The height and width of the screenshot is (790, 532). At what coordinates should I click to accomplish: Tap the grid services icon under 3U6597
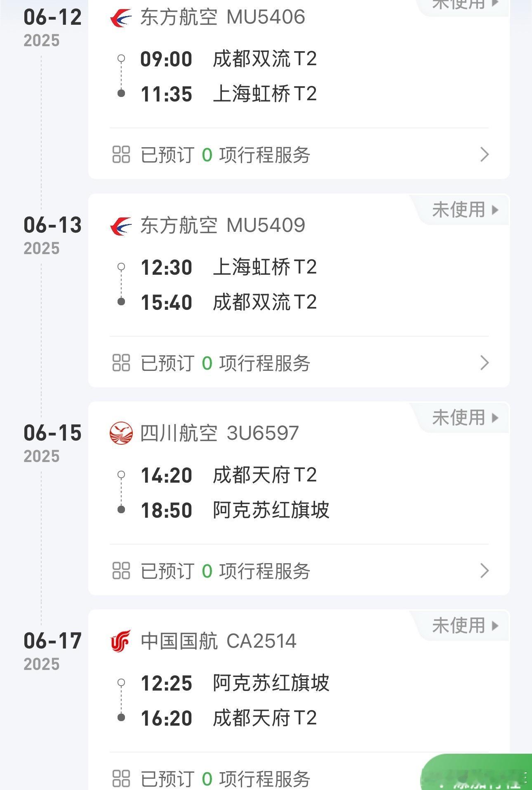coord(121,571)
